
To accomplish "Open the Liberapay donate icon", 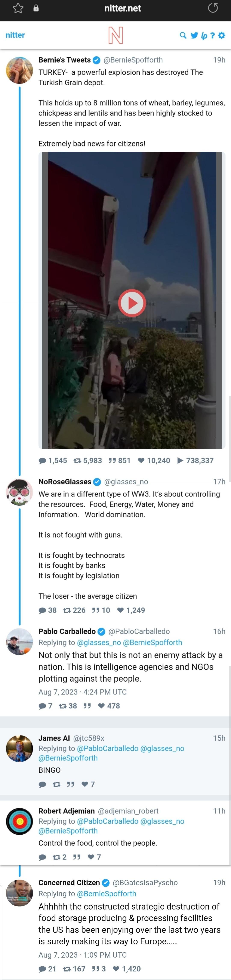I will point(204,36).
